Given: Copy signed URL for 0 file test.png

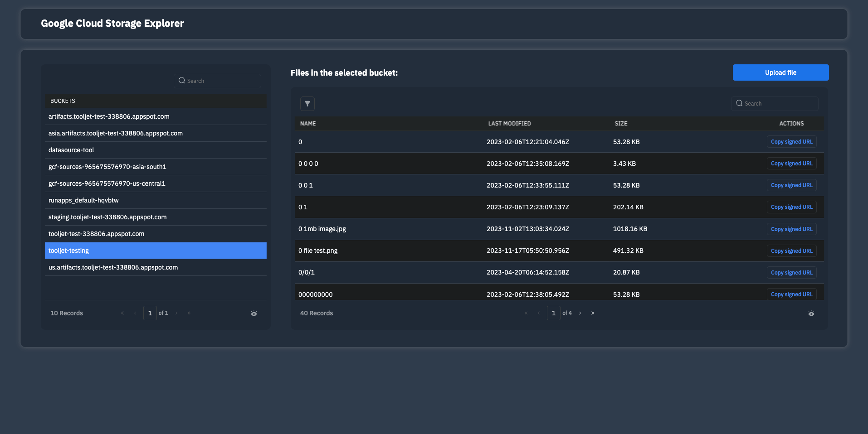Looking at the screenshot, I should (791, 251).
